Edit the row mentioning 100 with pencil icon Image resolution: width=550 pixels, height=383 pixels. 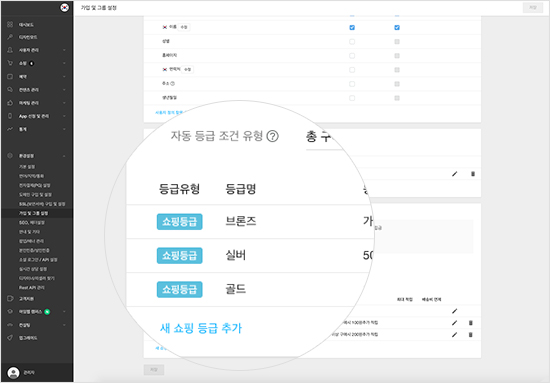point(455,323)
